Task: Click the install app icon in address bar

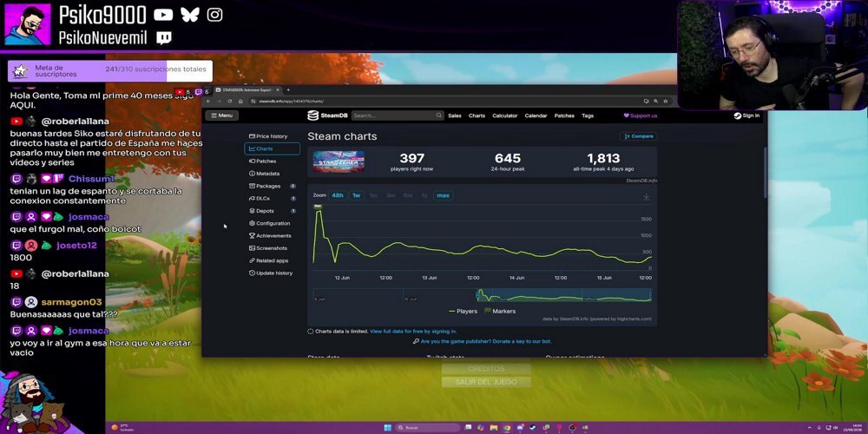Action: 646,102
